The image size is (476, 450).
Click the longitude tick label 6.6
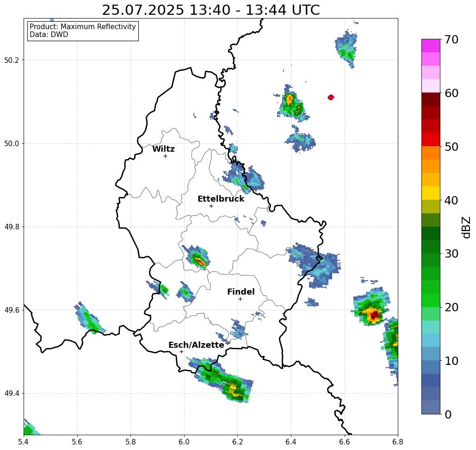pyautogui.click(x=345, y=442)
